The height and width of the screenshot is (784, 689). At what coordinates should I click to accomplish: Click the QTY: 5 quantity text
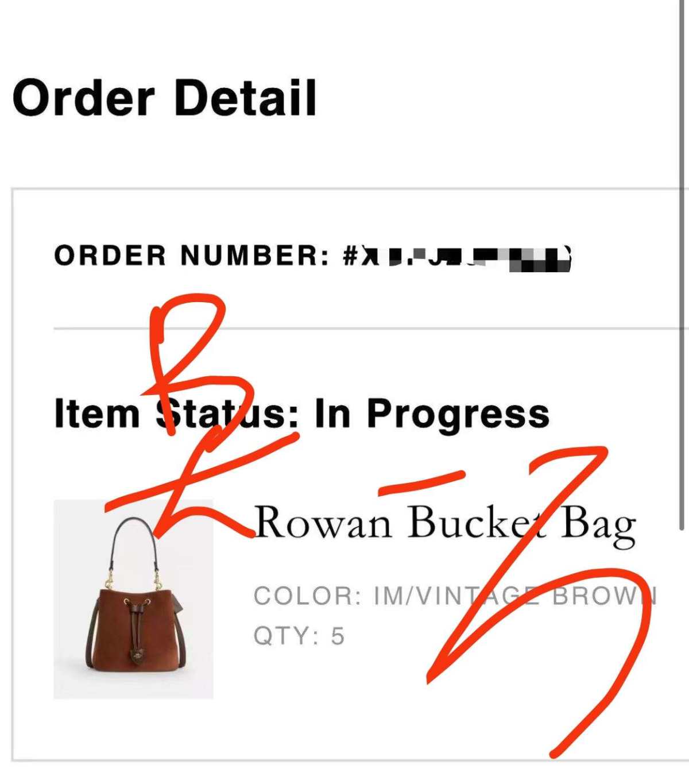[299, 636]
